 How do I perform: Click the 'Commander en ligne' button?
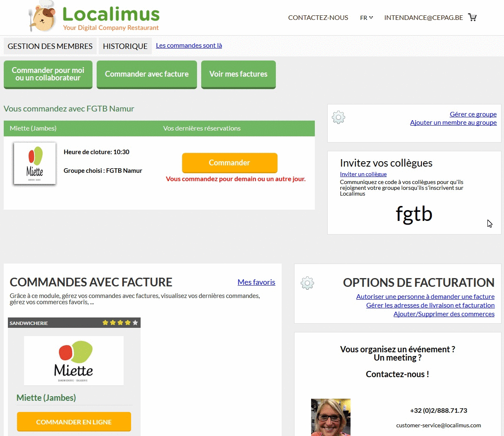click(x=74, y=422)
